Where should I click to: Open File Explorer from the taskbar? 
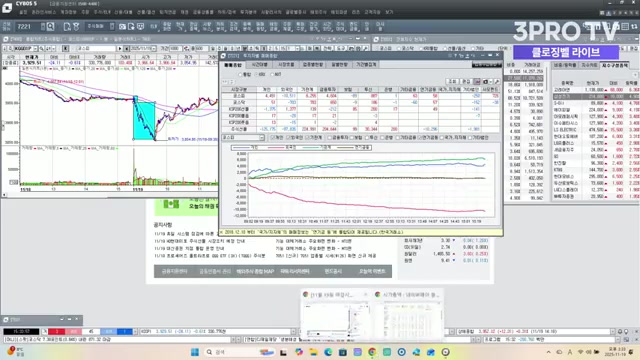(x=313, y=352)
